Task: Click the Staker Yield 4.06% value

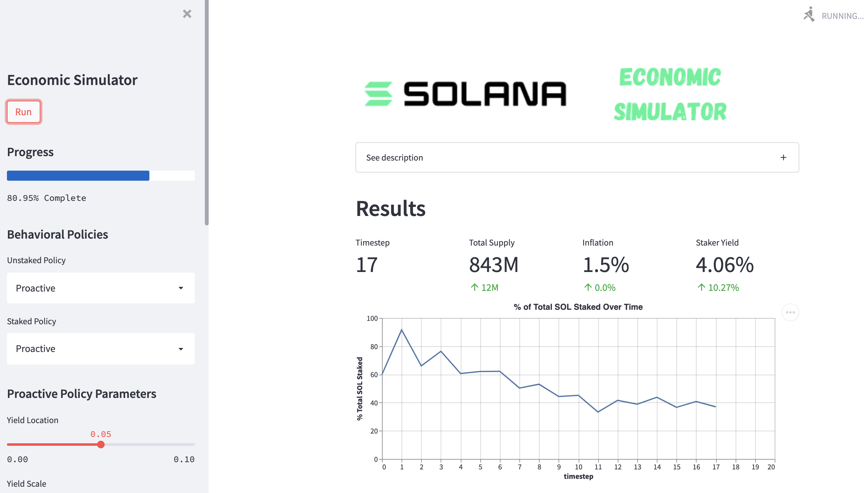Action: pos(724,265)
